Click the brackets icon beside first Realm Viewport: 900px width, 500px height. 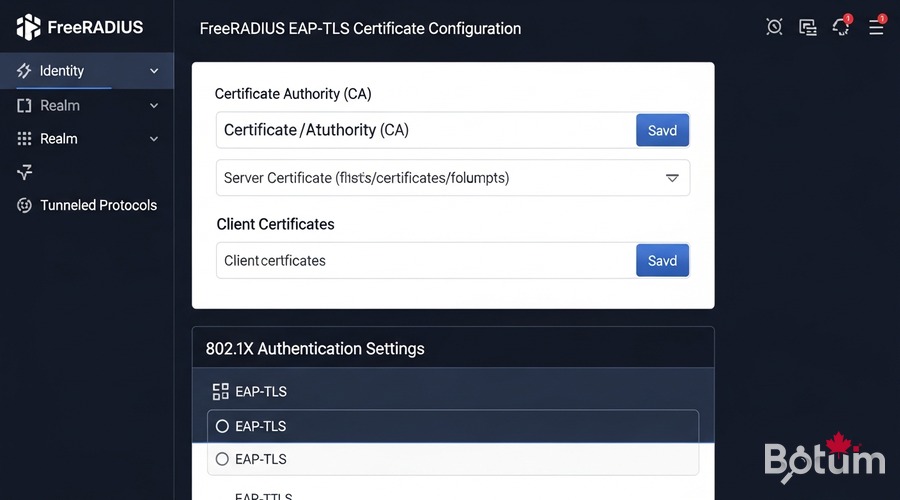(x=24, y=106)
